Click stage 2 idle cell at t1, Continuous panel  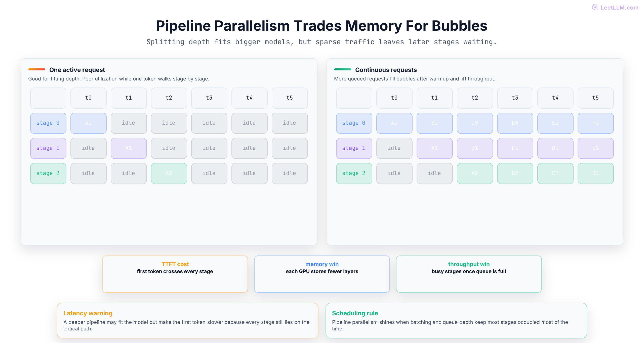tap(435, 173)
